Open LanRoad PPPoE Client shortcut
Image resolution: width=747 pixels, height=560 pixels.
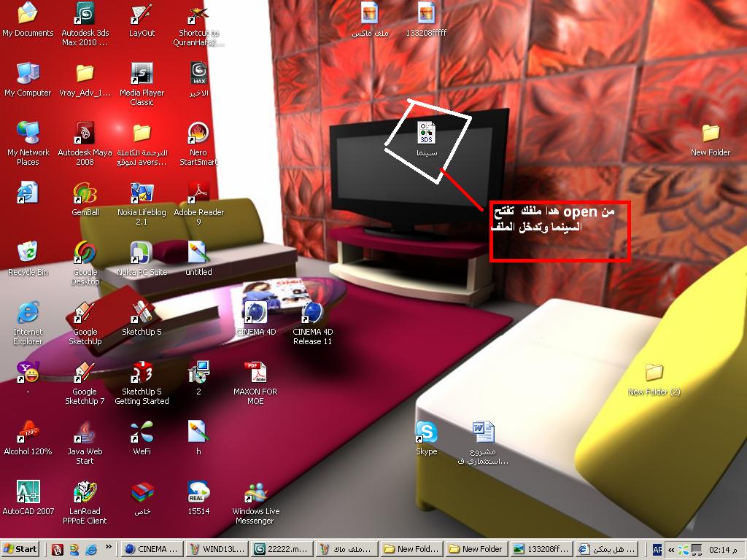(x=85, y=502)
